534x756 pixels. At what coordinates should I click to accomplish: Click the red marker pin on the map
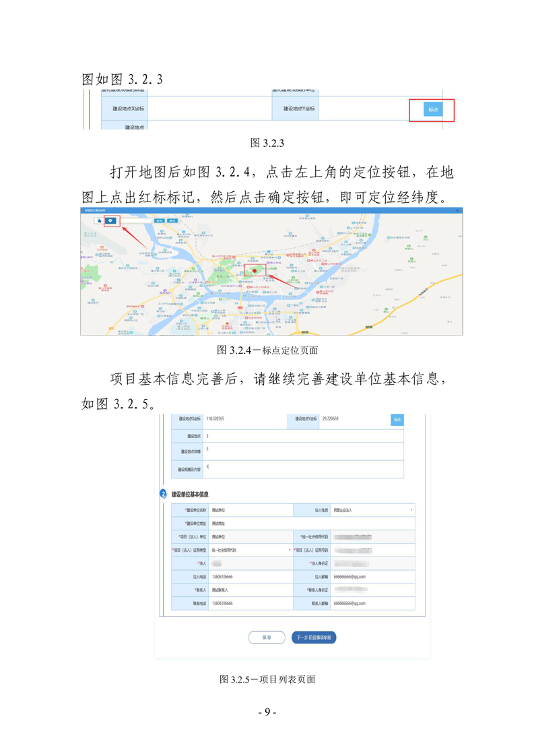click(x=255, y=270)
